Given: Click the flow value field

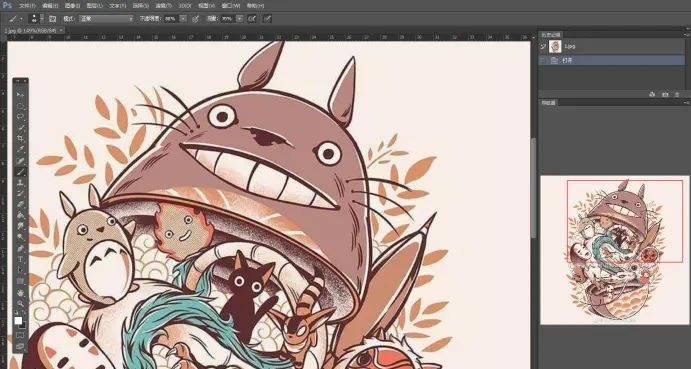Looking at the screenshot, I should [228, 19].
